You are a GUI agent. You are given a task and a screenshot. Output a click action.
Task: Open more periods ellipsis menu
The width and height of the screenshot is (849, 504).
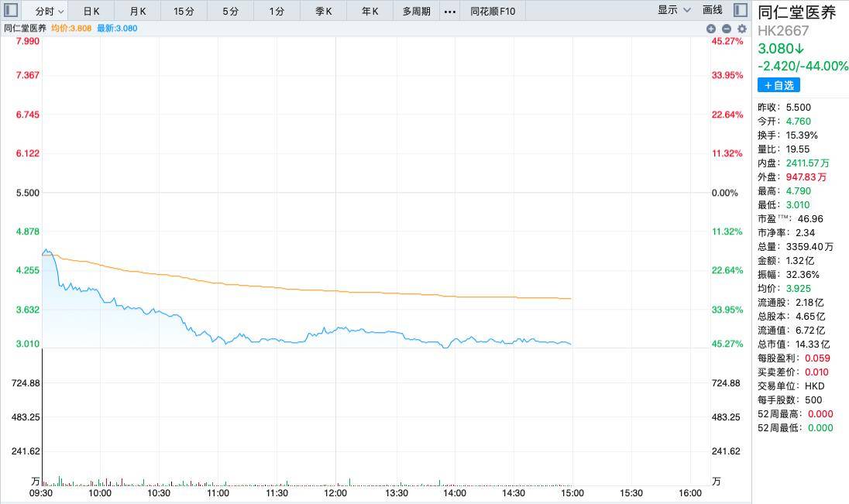pos(449,12)
